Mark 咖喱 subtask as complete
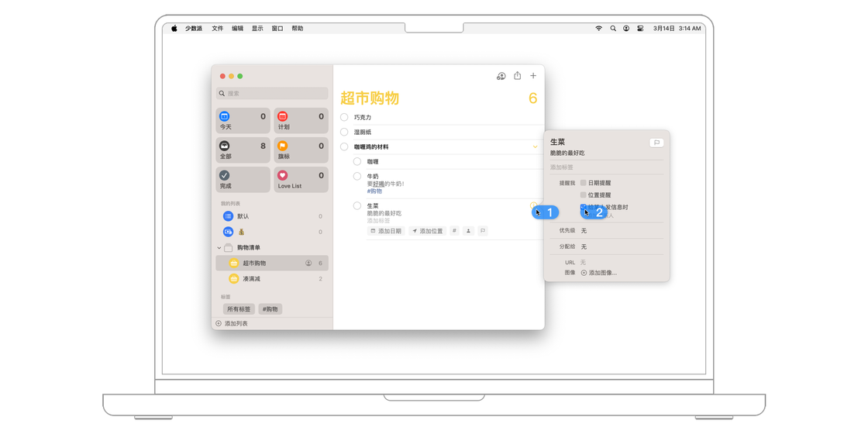The height and width of the screenshot is (434, 868). pos(357,161)
